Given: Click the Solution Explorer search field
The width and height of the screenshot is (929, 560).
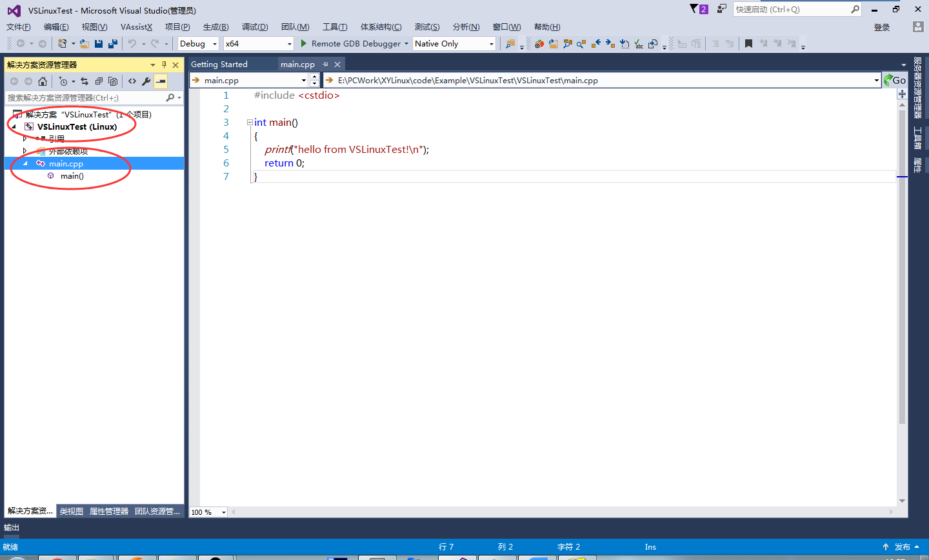Looking at the screenshot, I should point(94,97).
